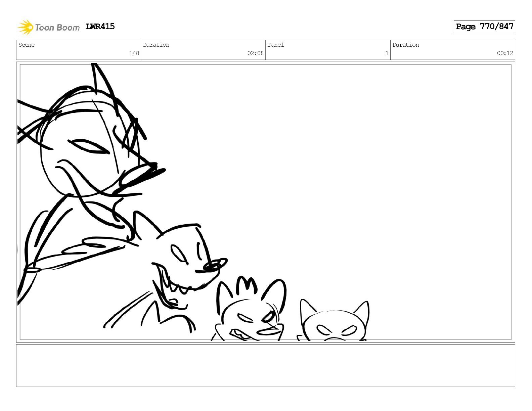This screenshot has height=411, width=532.
Task: Click the scene Duration value 02:08
Action: tap(255, 53)
